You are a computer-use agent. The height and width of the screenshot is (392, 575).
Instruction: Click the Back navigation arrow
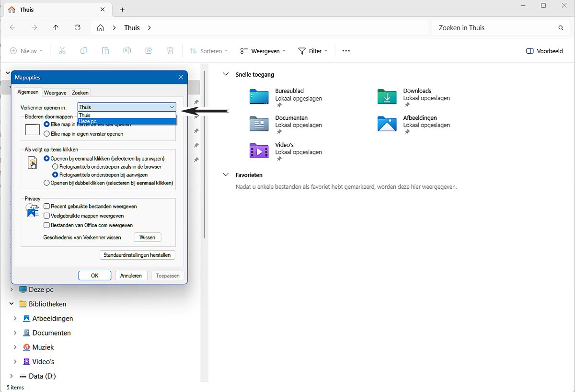(x=12, y=28)
